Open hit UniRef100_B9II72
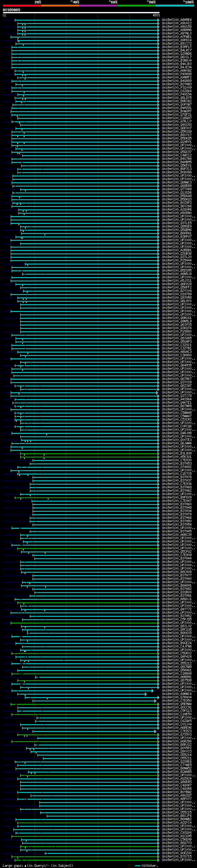 [x=177, y=43]
